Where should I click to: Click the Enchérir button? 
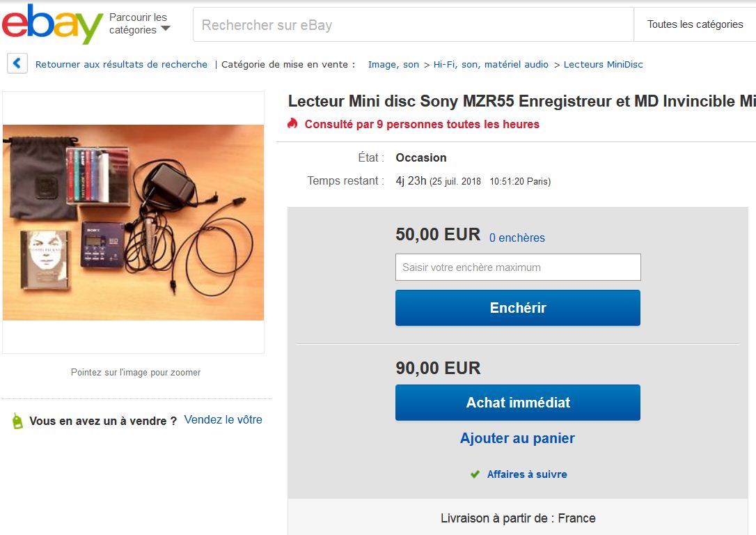click(518, 308)
